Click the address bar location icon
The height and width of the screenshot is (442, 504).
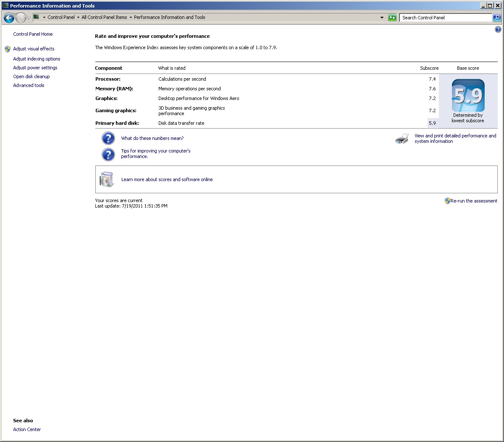(37, 17)
